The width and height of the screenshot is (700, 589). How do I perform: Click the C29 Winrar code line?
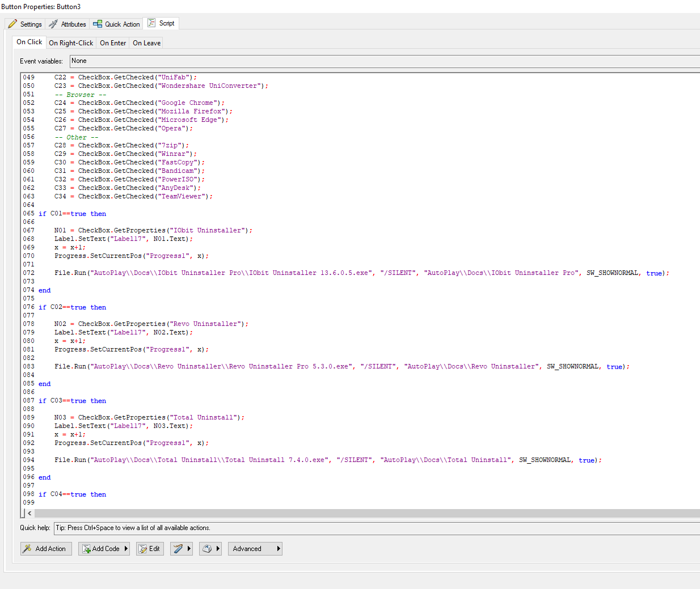[125, 154]
